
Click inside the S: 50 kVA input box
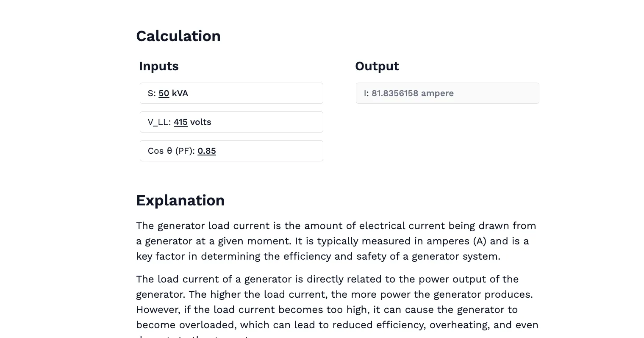254,93
